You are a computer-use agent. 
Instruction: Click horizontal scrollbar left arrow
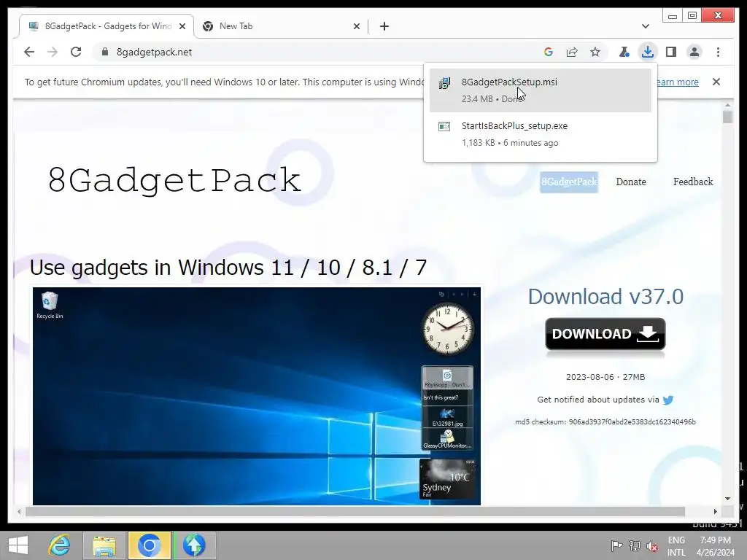19,511
